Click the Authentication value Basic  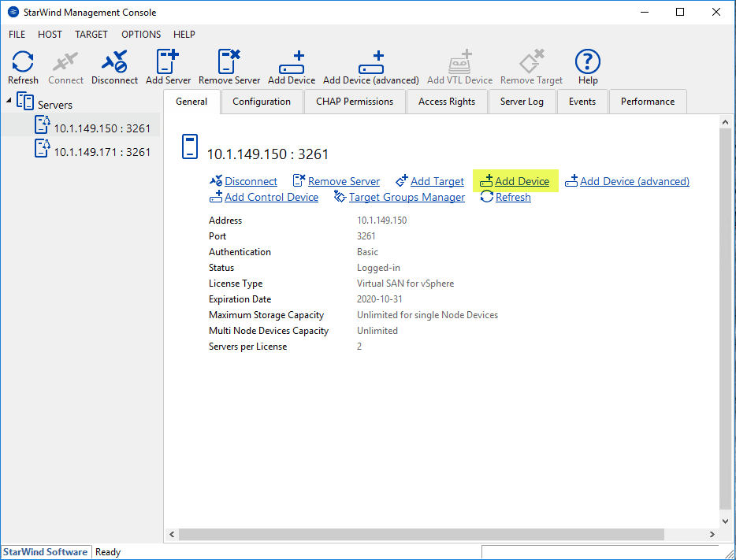point(367,252)
